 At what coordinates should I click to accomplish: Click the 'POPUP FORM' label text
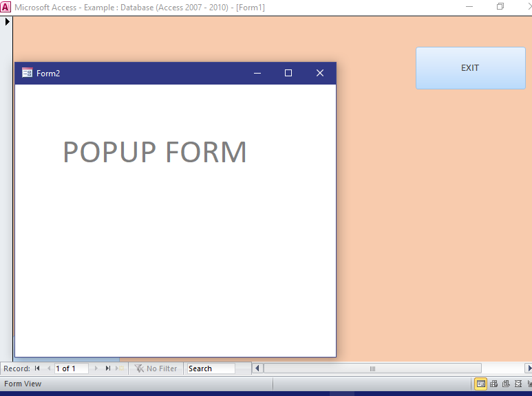pos(155,152)
